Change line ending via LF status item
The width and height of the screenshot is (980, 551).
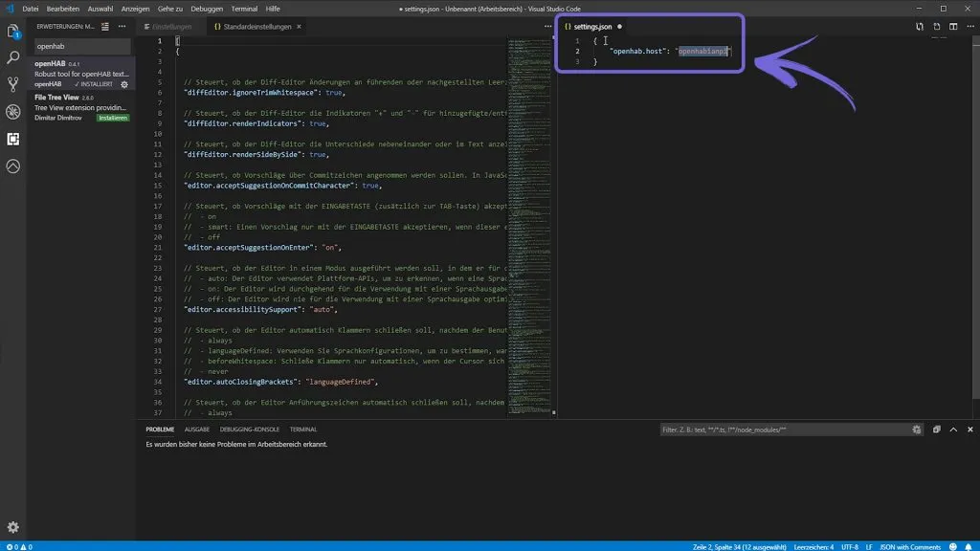tap(869, 546)
